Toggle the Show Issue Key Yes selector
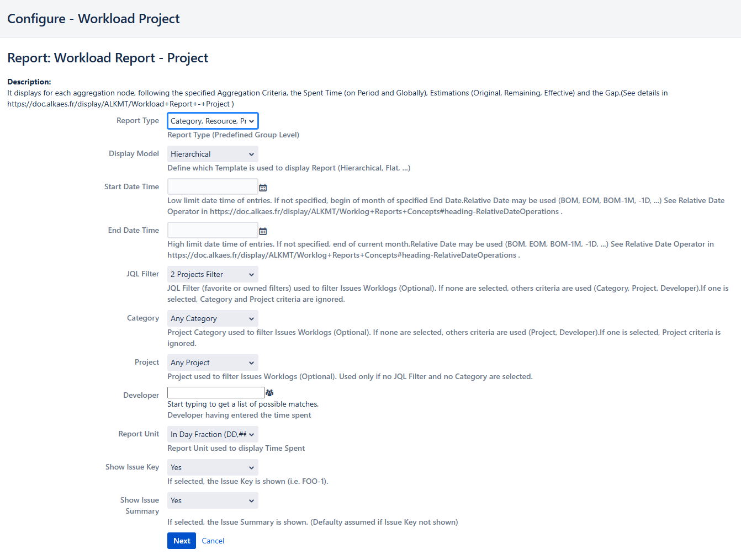This screenshot has width=741, height=560. (213, 467)
